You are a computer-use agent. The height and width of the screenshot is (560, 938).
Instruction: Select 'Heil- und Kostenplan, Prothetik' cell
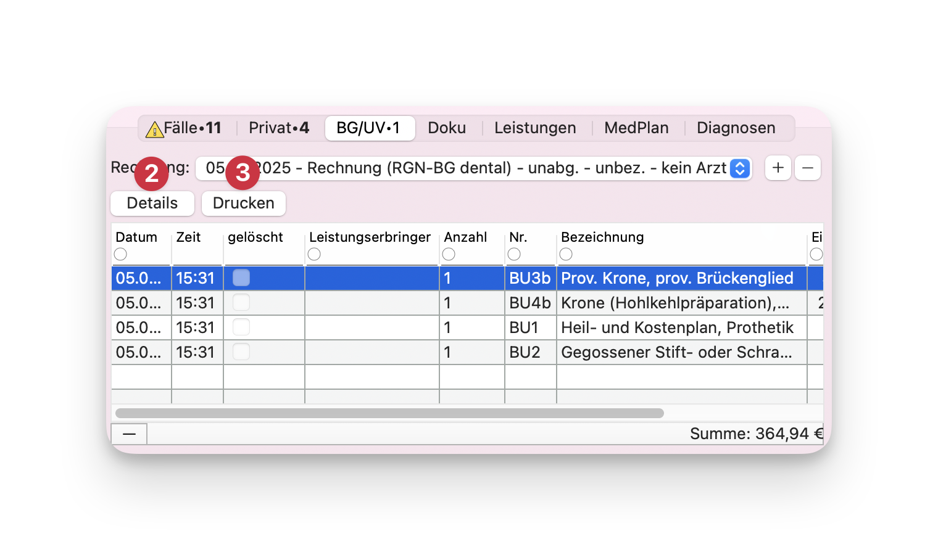tap(682, 327)
